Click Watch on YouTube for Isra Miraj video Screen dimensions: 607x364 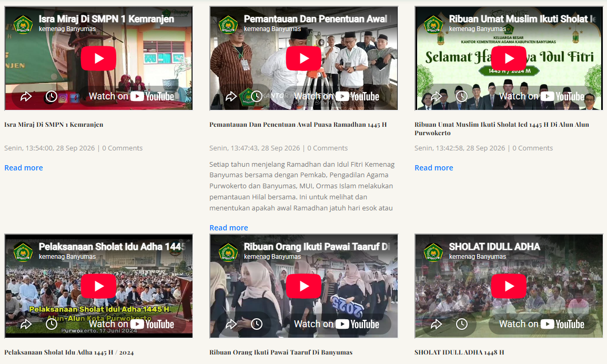coord(131,96)
